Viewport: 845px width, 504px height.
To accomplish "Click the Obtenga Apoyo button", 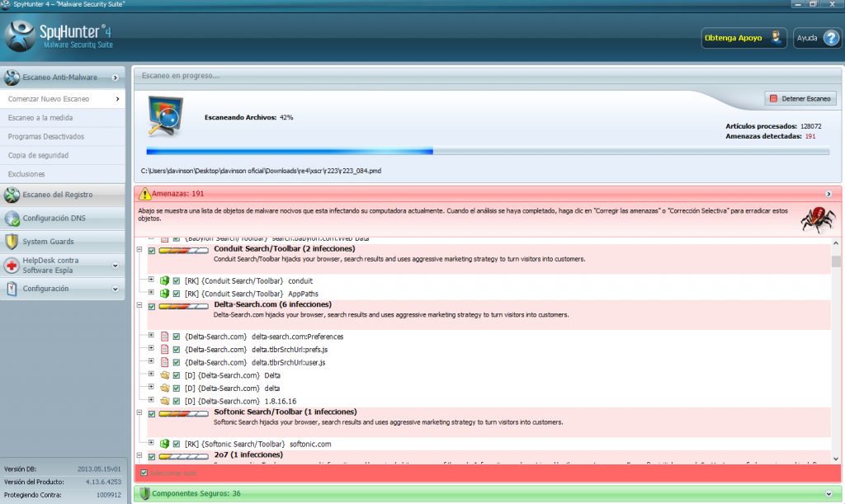I will (x=744, y=38).
